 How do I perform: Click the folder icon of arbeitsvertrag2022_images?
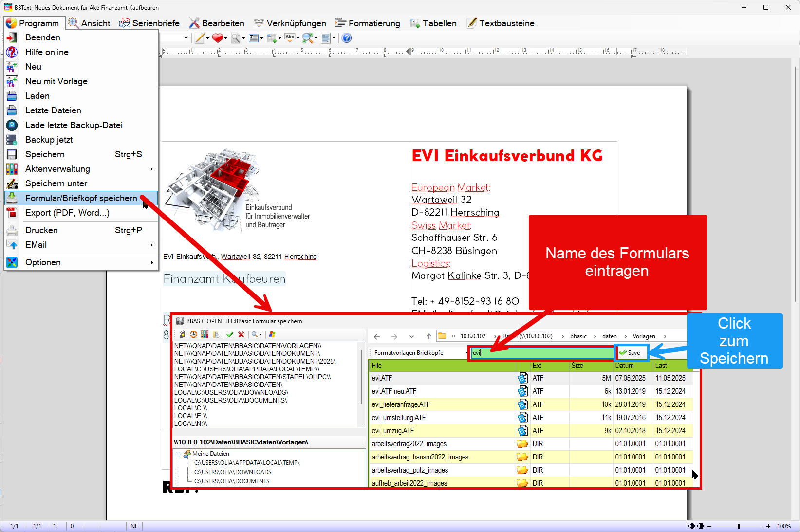(x=522, y=444)
